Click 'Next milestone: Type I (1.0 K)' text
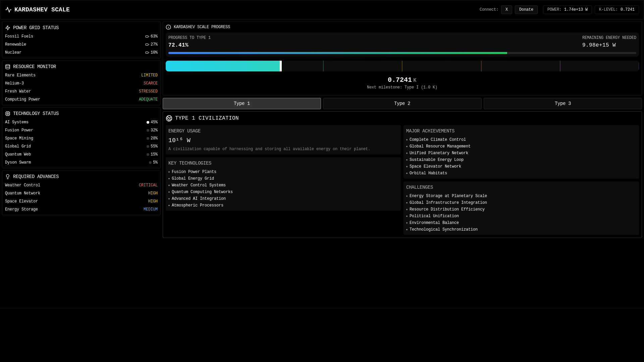The height and width of the screenshot is (362, 644). pyautogui.click(x=402, y=87)
